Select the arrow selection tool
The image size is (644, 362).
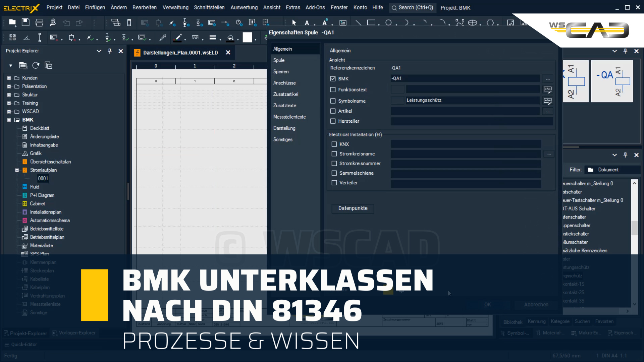click(293, 22)
